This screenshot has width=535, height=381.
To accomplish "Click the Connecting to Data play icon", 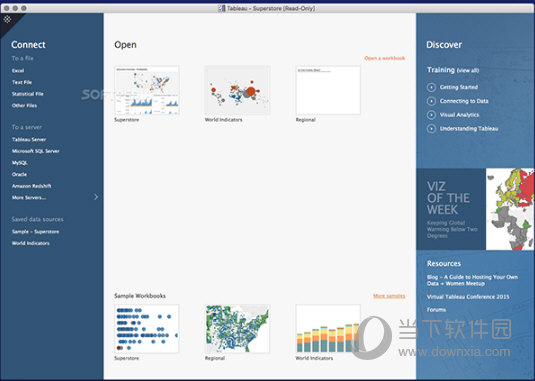I will coord(431,101).
